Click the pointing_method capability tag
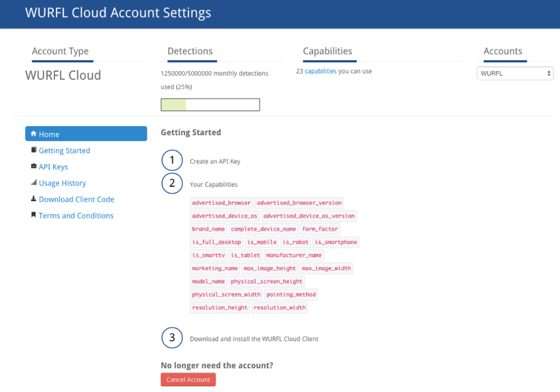The image size is (560, 392). pyautogui.click(x=291, y=295)
